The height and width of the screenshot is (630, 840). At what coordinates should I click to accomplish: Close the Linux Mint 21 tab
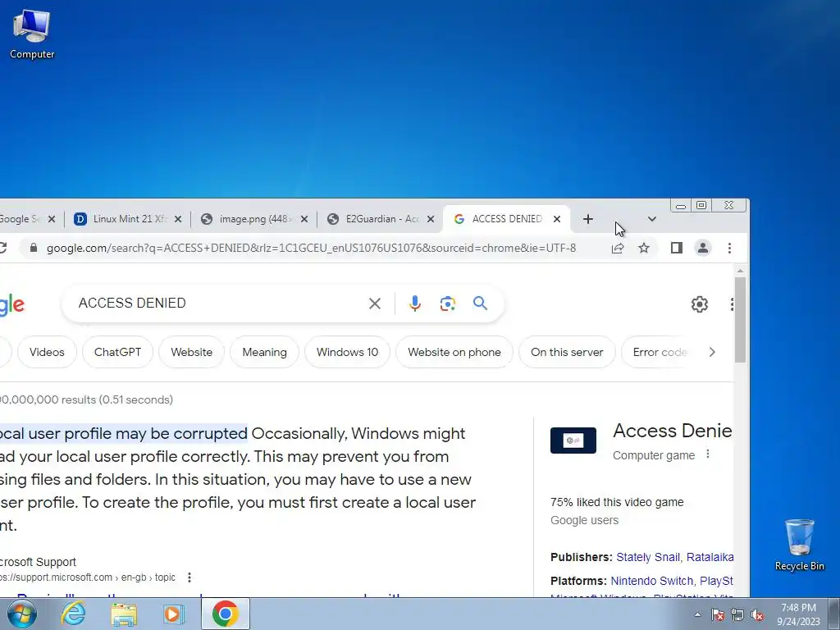point(178,219)
